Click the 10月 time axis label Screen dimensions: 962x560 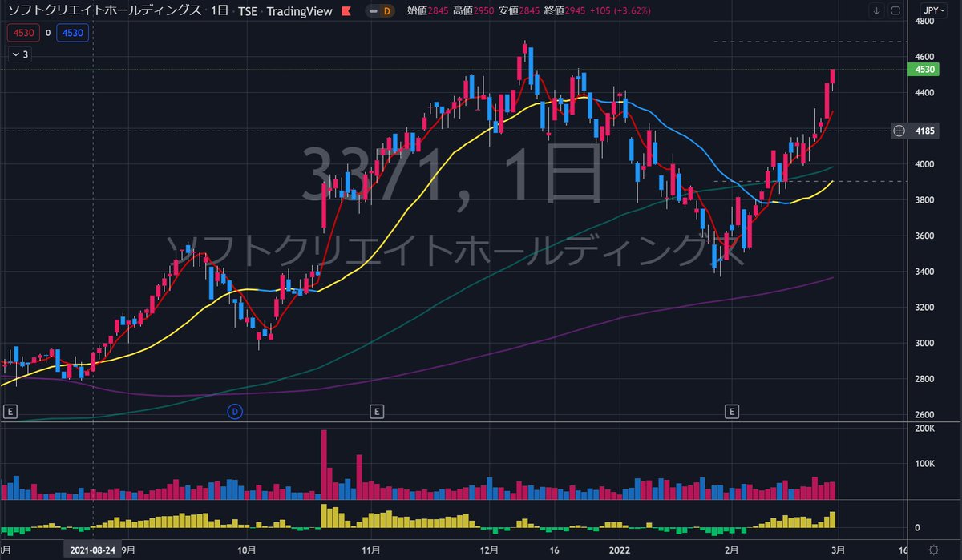[x=248, y=550]
